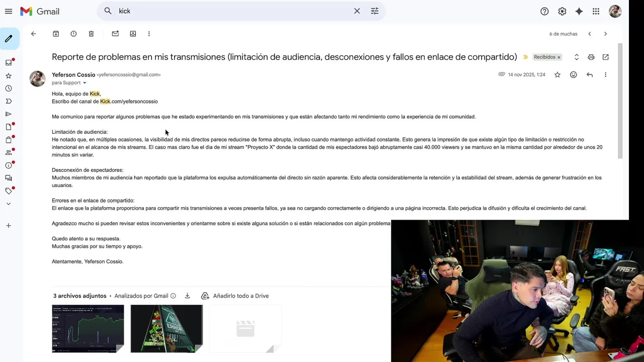Open email in new window
This screenshot has height=362, width=644.
pyautogui.click(x=606, y=57)
